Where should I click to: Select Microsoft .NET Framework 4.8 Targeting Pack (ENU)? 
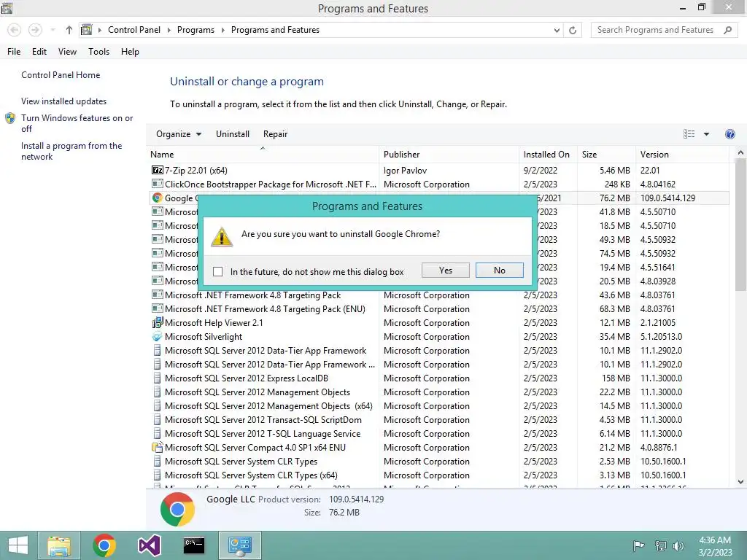tap(439, 308)
